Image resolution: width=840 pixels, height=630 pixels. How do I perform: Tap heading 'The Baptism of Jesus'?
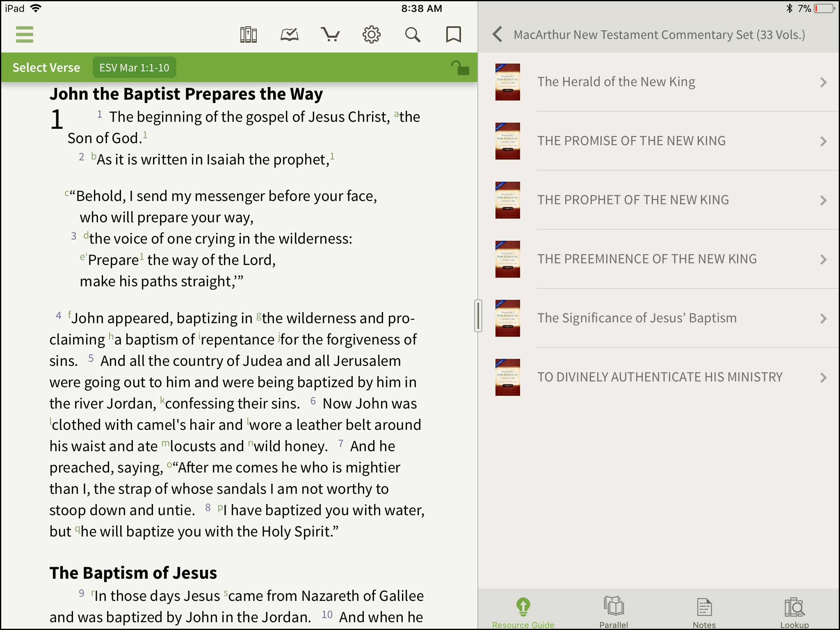tap(133, 573)
